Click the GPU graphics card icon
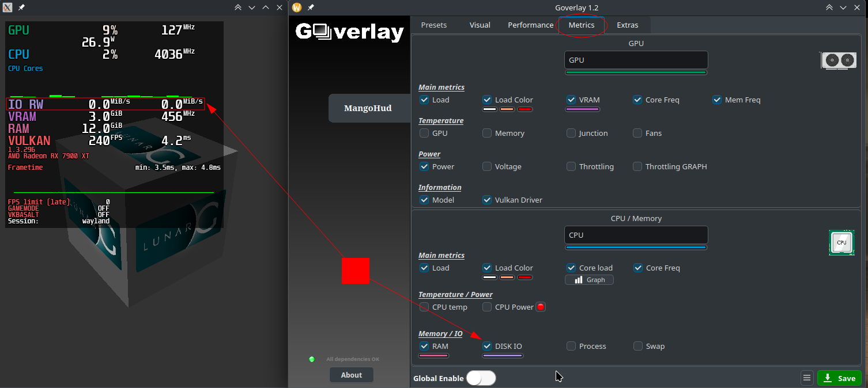 pos(838,60)
